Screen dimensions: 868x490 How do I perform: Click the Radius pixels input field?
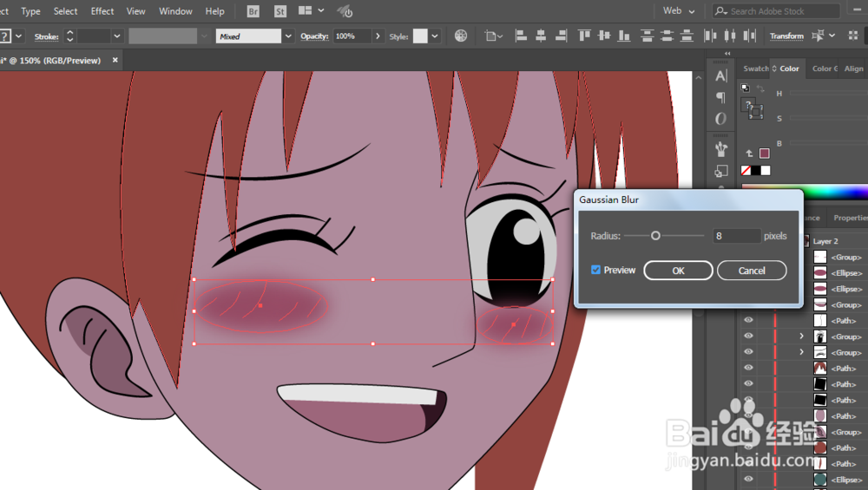pos(736,236)
